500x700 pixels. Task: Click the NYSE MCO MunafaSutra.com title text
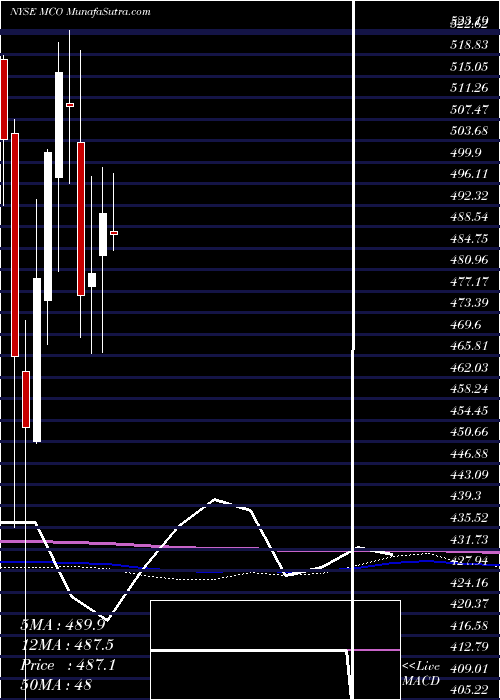pyautogui.click(x=80, y=12)
